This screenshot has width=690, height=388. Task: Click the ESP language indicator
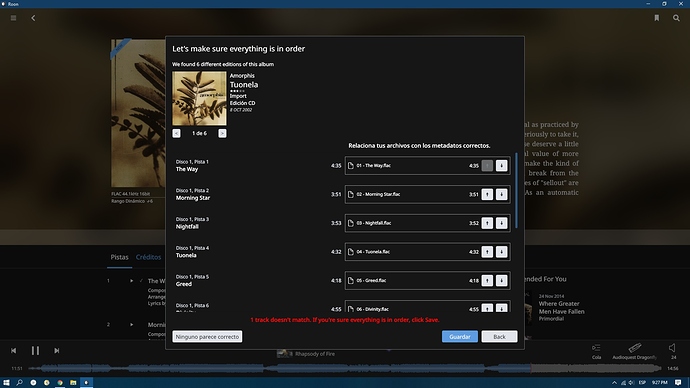(642, 383)
